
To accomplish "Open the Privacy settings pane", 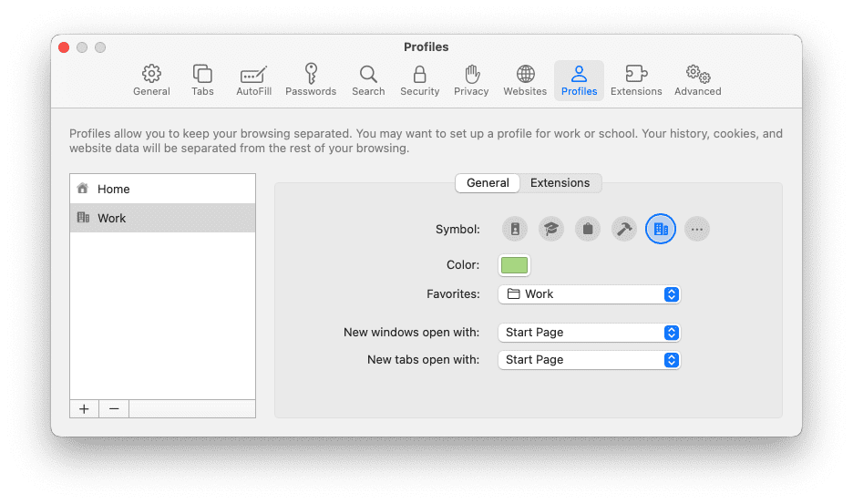I will (471, 80).
